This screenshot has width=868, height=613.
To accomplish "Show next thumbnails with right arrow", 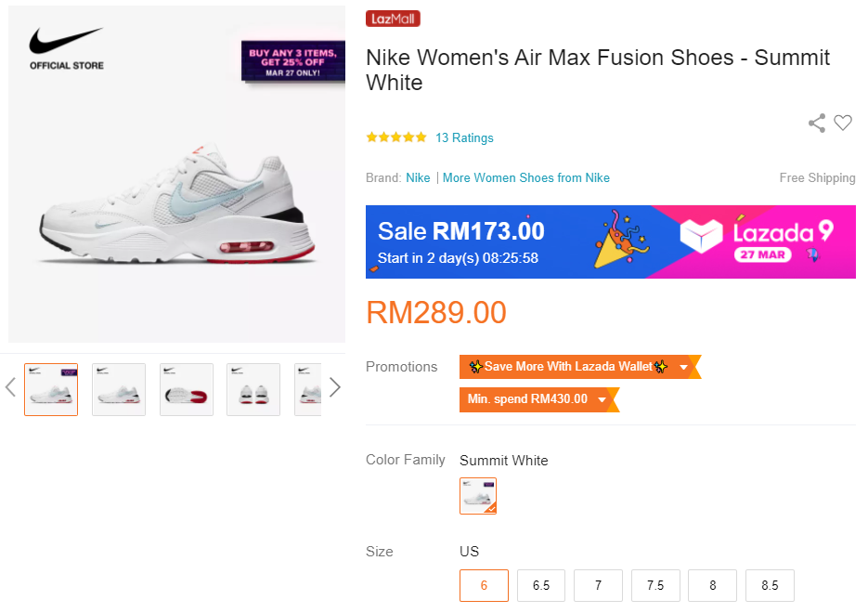I will [x=335, y=387].
